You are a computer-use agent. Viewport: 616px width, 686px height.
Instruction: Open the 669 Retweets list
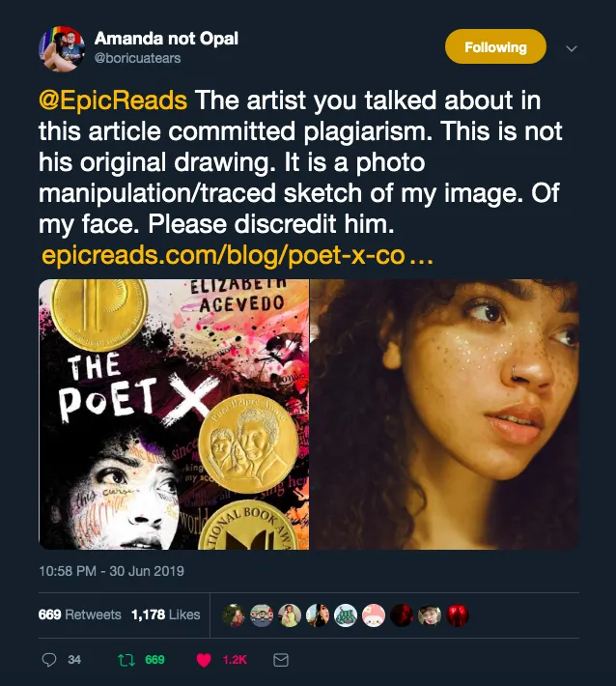click(80, 615)
